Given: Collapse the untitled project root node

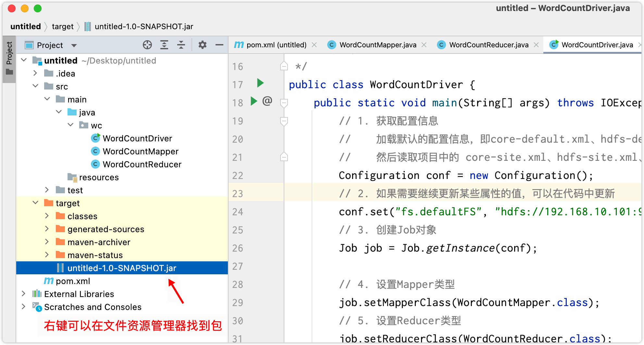Looking at the screenshot, I should [x=24, y=60].
